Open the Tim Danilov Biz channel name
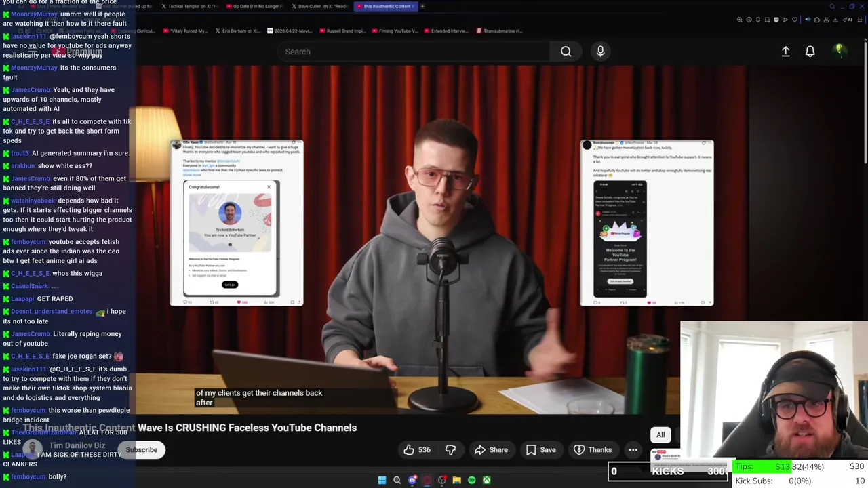 pos(77,445)
